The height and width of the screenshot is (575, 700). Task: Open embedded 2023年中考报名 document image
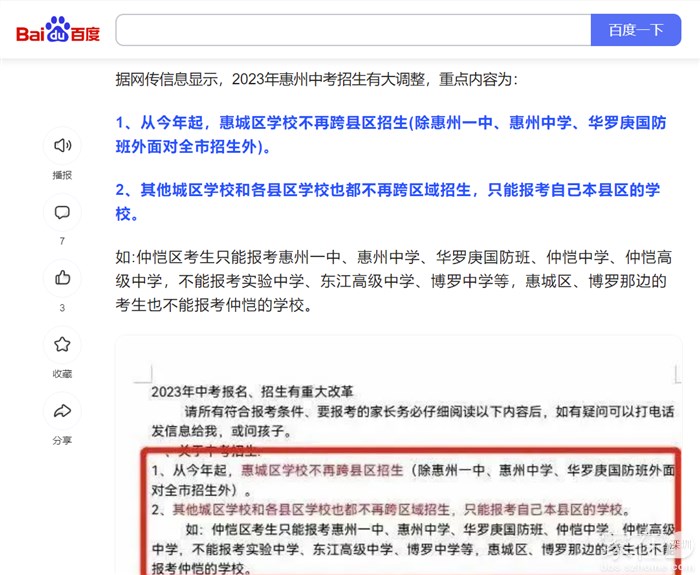click(x=399, y=455)
